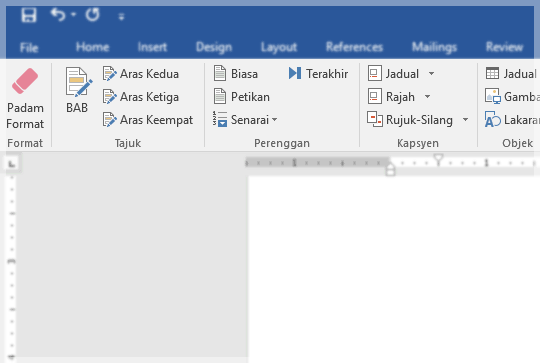Screen dimensions: 540x363
Task: Open the Undo history dropdown arrow
Action: pos(73,15)
